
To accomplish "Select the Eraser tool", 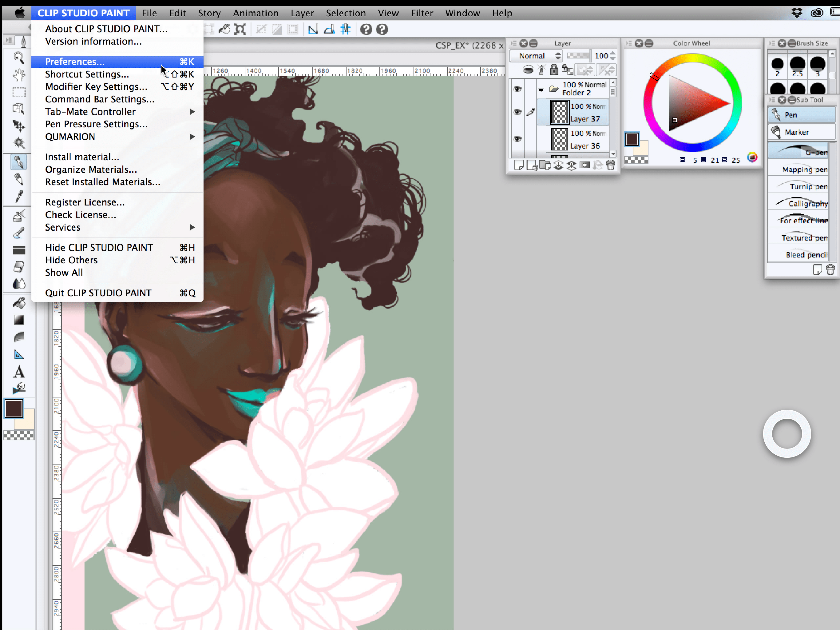I will click(18, 267).
